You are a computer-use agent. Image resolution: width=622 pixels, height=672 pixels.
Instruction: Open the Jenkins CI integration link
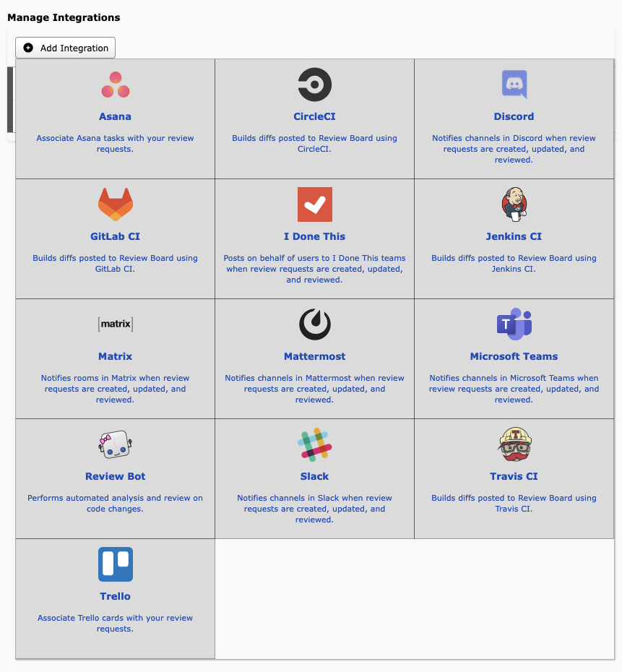pos(514,236)
